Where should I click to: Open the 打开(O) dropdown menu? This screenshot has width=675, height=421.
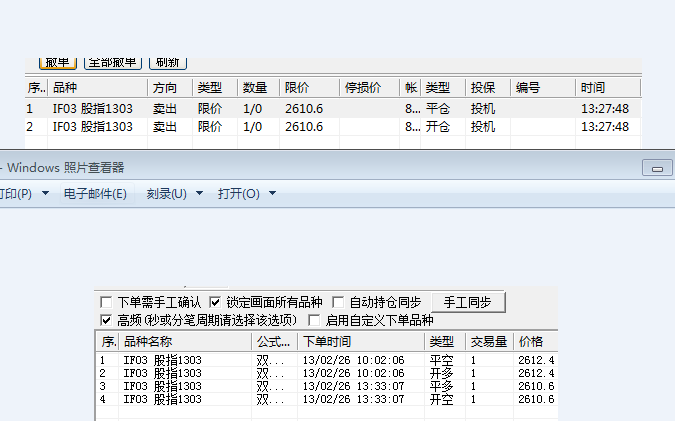click(x=246, y=193)
